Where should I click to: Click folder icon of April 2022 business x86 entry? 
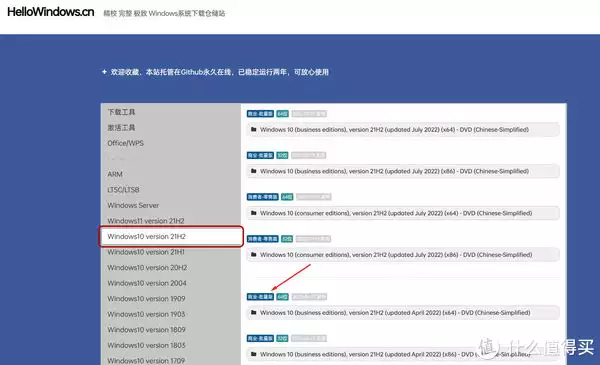(253, 354)
